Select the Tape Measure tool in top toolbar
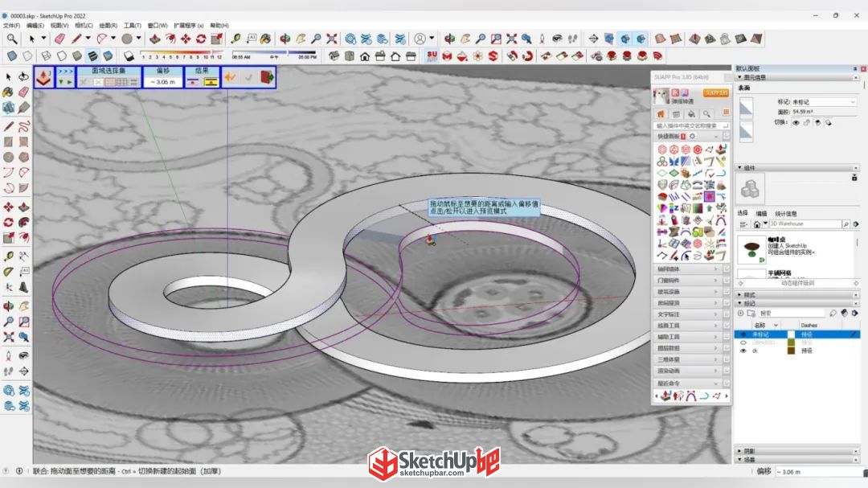The width and height of the screenshot is (868, 488). point(235,39)
